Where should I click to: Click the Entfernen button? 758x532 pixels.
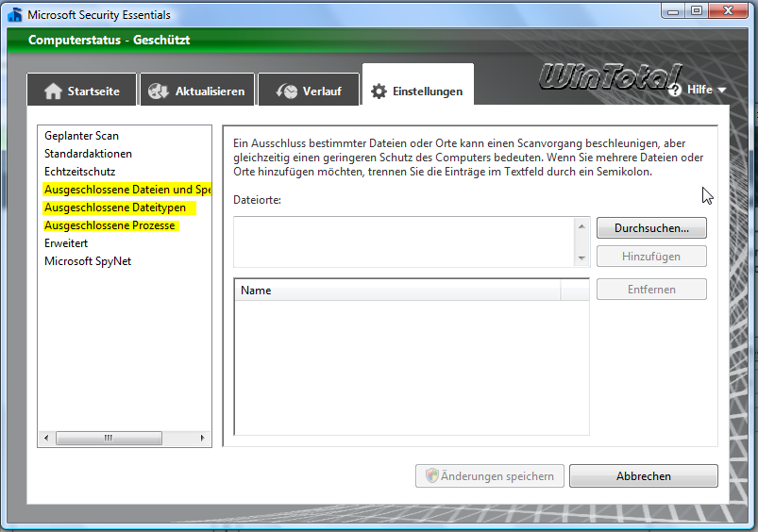[651, 290]
